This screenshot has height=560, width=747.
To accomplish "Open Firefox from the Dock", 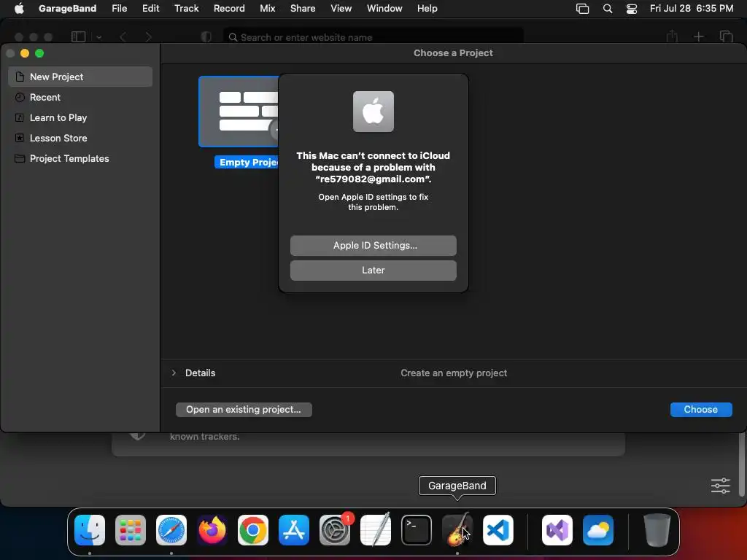I will [212, 530].
